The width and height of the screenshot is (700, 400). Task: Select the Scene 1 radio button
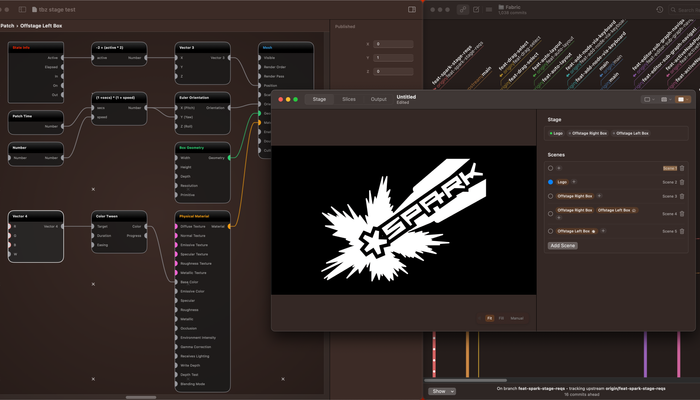pos(551,168)
